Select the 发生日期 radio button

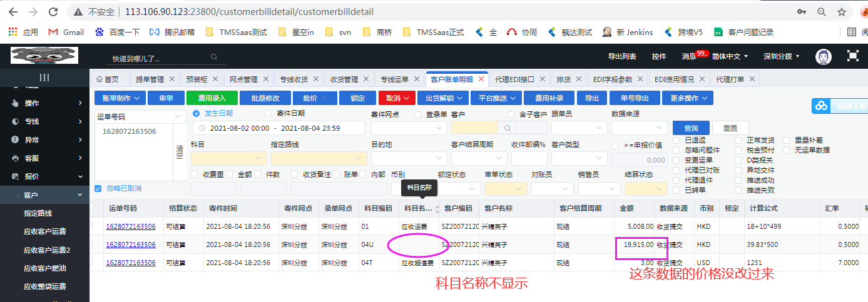pyautogui.click(x=197, y=113)
